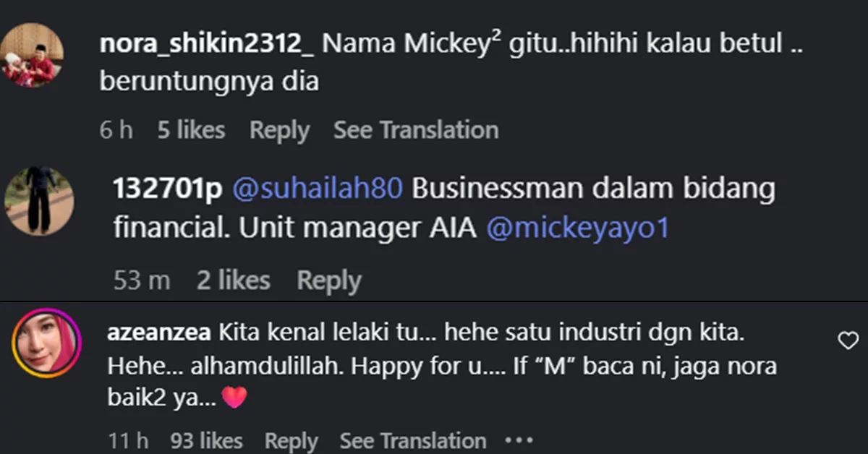The height and width of the screenshot is (454, 868).
Task: Open nora_shikin2312_'s profile picture
Action: click(34, 54)
